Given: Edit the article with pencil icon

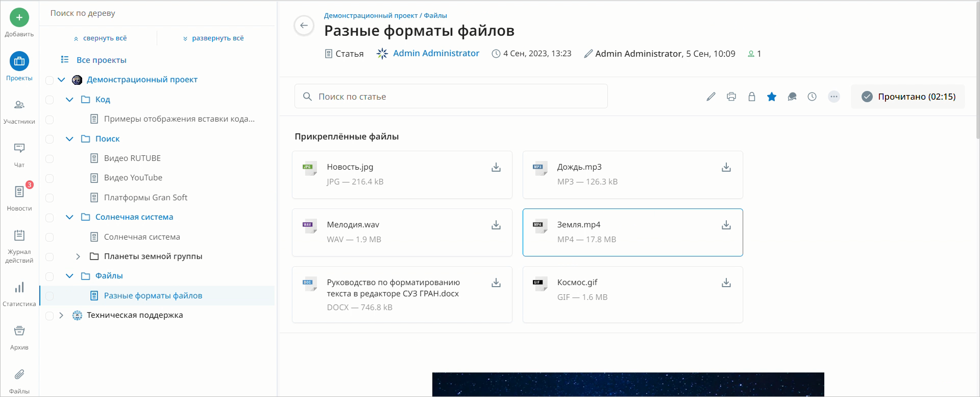Looking at the screenshot, I should point(711,97).
